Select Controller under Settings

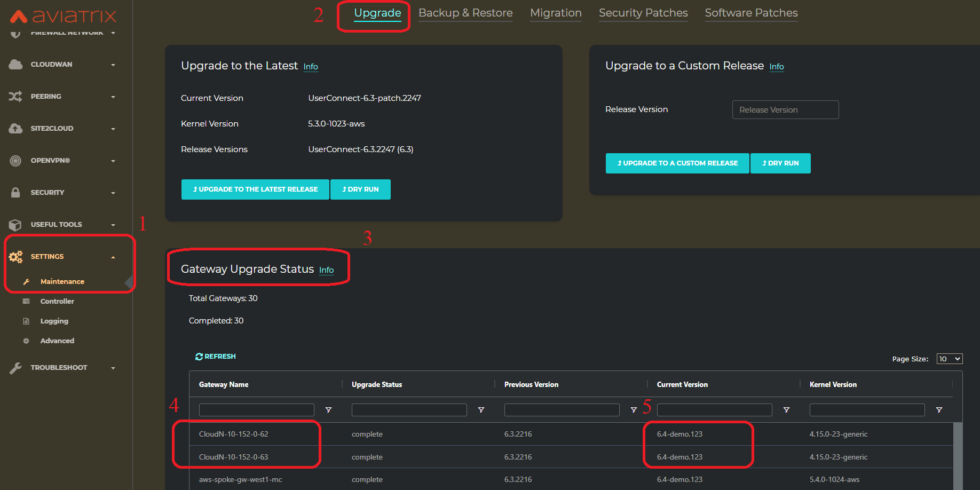click(57, 302)
